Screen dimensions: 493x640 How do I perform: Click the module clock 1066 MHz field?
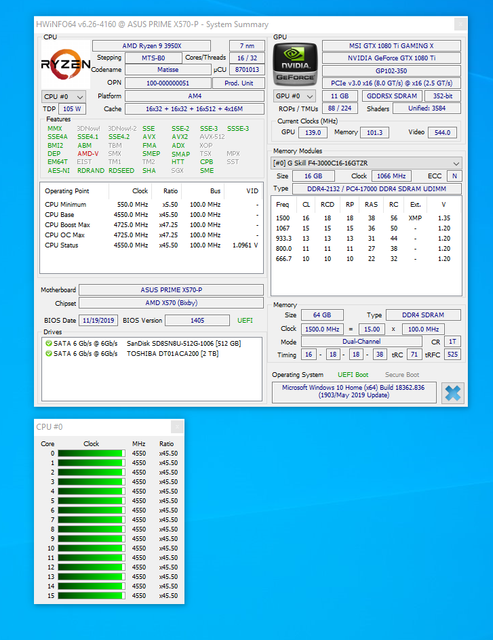click(x=391, y=176)
